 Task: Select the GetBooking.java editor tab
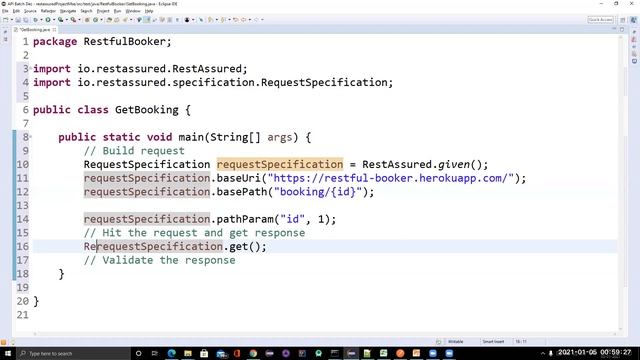pos(34,29)
